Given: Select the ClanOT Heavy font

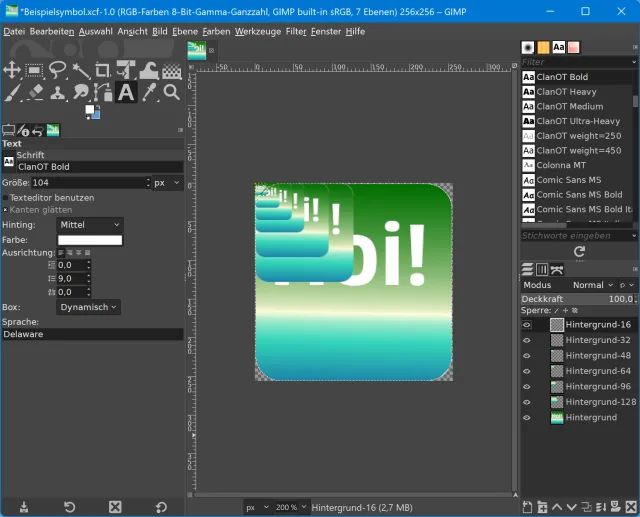Looking at the screenshot, I should coord(566,92).
